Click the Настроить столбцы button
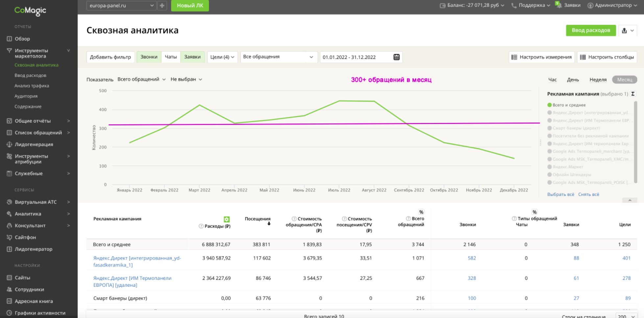This screenshot has width=644, height=318. click(607, 57)
